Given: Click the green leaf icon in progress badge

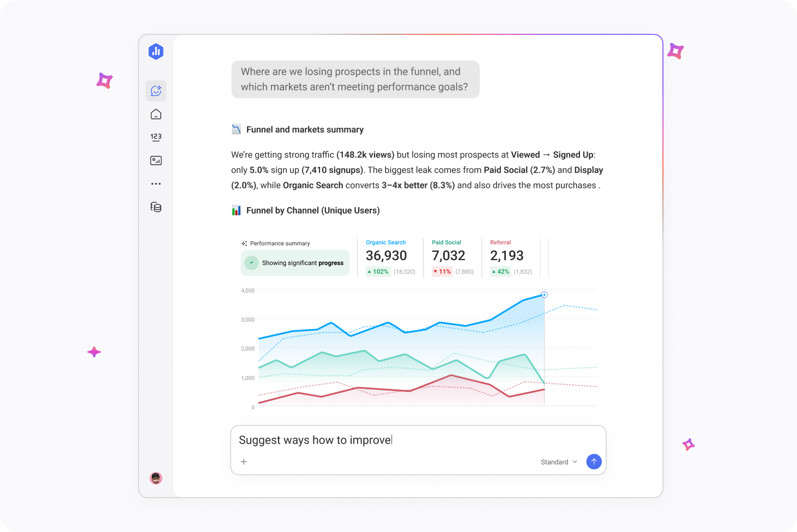Looking at the screenshot, I should pos(251,263).
